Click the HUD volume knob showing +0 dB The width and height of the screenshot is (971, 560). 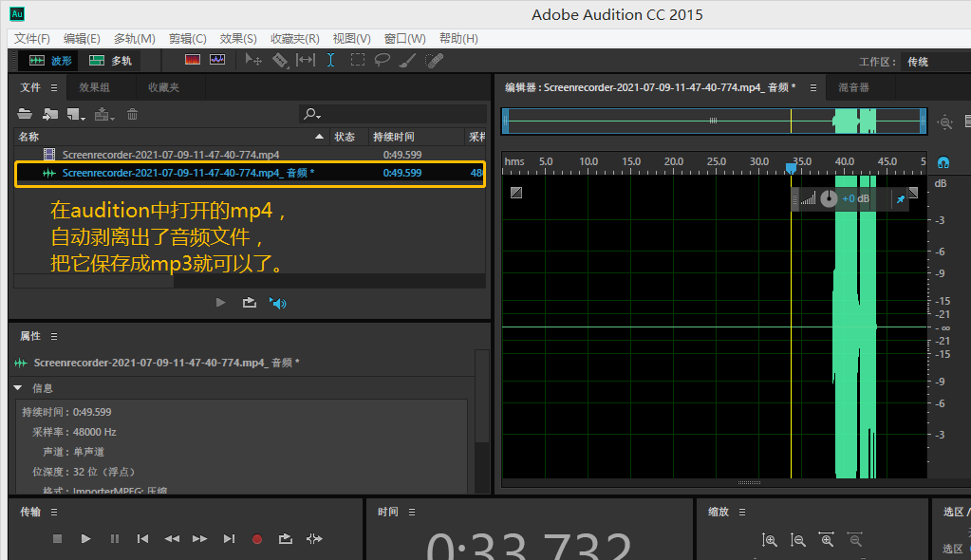(829, 199)
